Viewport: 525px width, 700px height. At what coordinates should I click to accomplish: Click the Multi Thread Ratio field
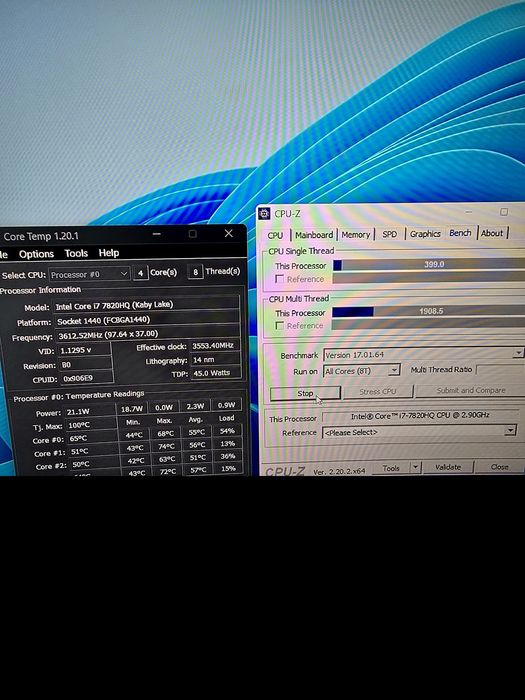coord(500,370)
